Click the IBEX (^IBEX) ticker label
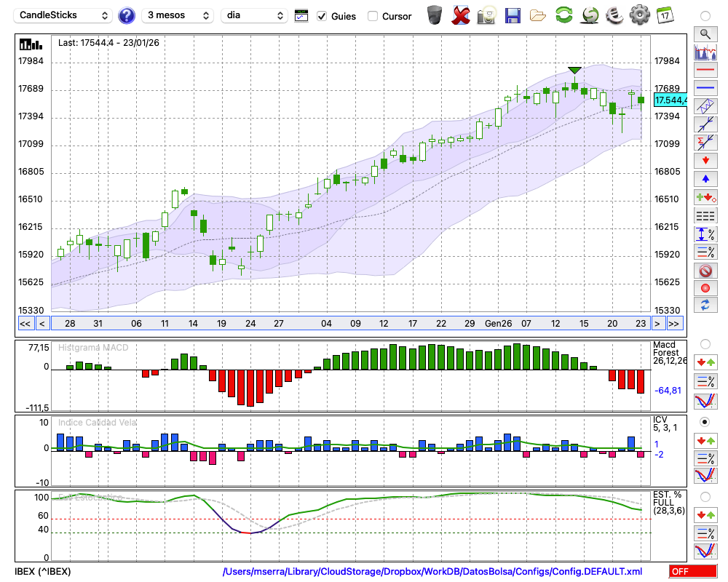This screenshot has height=582, width=728. pos(43,571)
